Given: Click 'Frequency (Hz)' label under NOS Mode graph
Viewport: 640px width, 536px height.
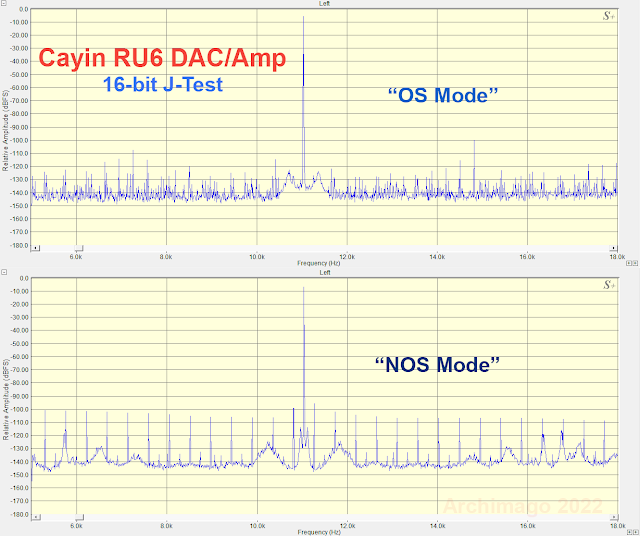Looking at the screenshot, I should [x=318, y=532].
